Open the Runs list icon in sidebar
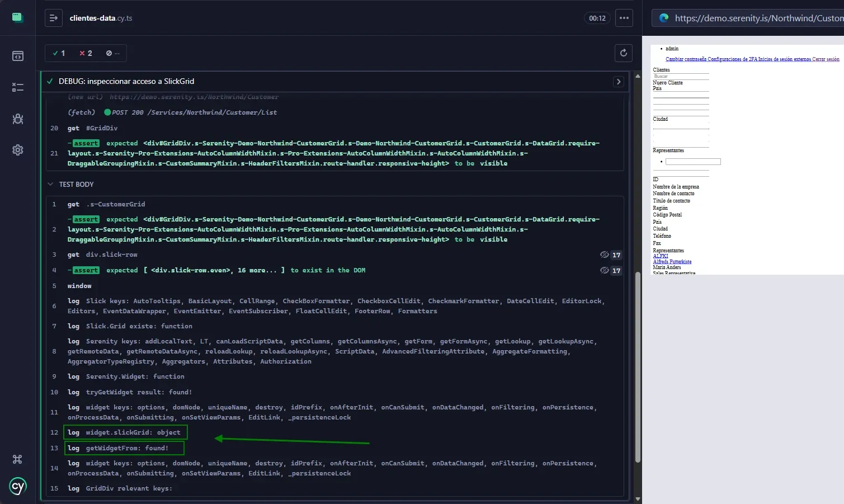The image size is (844, 504). [x=17, y=87]
